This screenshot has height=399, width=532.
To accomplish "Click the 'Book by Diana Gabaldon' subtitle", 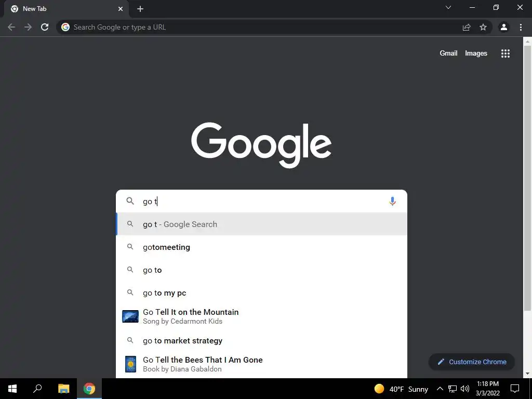I will coord(182,369).
